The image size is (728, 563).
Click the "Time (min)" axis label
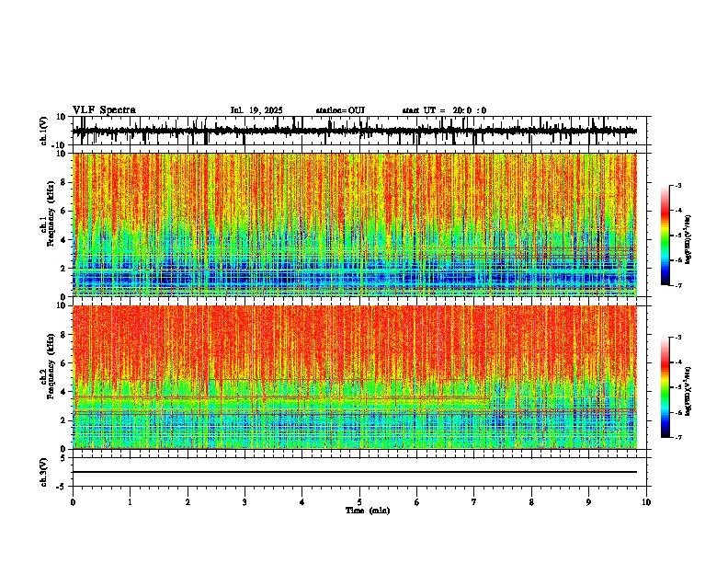pyautogui.click(x=368, y=511)
